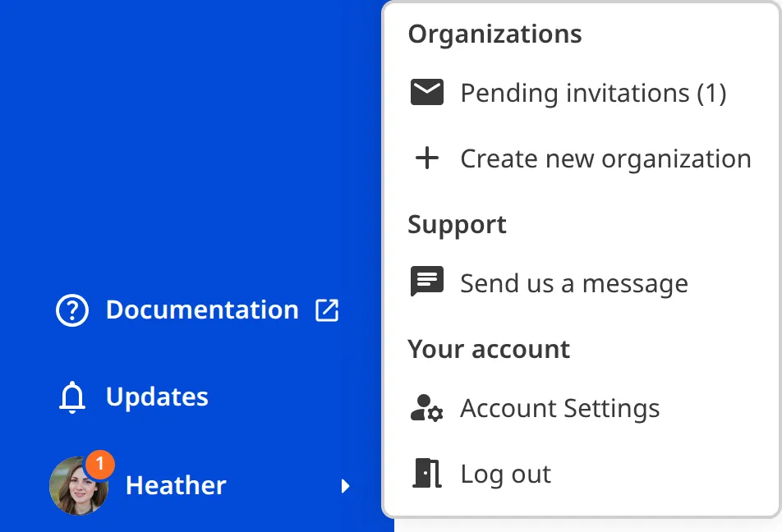Open the Documentation link in sidebar
782x532 pixels.
click(x=202, y=310)
